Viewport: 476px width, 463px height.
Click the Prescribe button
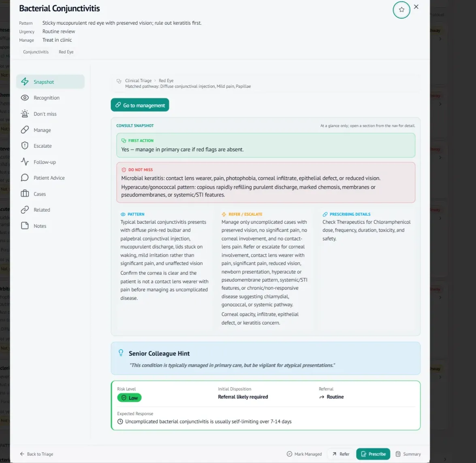click(373, 454)
